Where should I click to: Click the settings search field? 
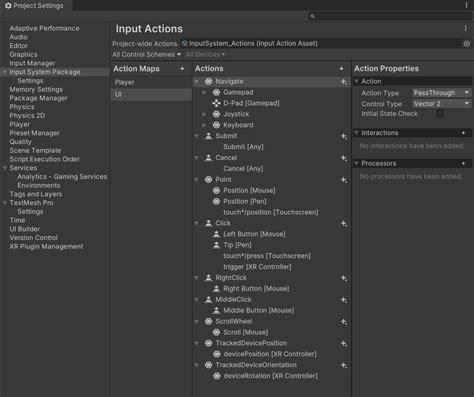point(389,16)
